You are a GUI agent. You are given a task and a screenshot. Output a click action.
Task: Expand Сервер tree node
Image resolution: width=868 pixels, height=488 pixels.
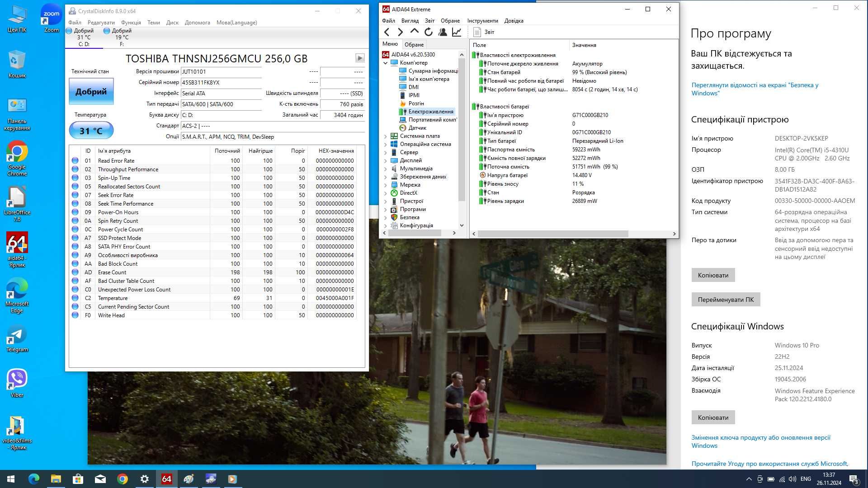pos(386,152)
